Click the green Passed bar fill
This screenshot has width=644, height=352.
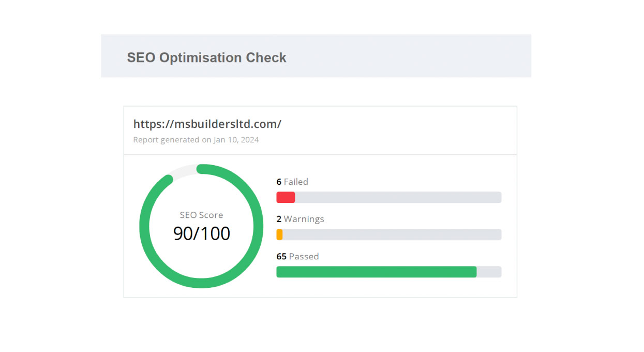coord(376,272)
